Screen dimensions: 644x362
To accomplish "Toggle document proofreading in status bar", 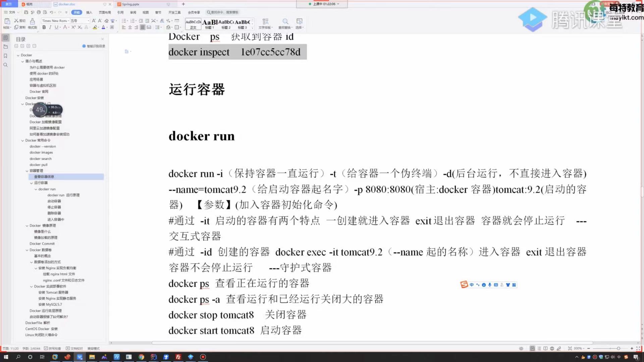I will 74,349.
